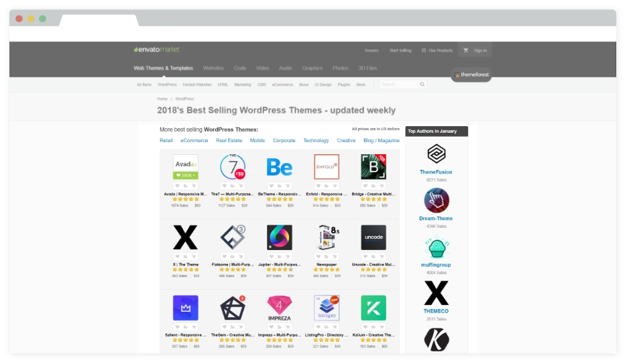Add Enfold theme to cart icon
This screenshot has width=627, height=364.
(x=335, y=186)
